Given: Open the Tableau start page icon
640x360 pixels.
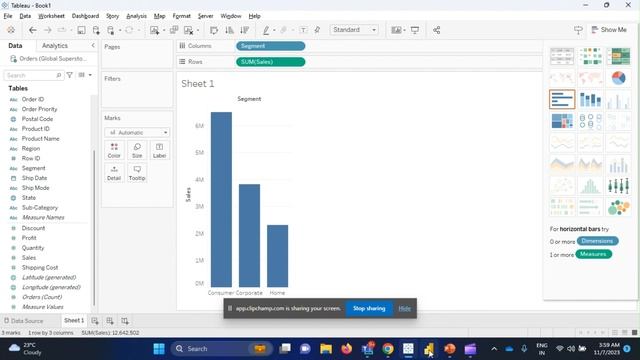Looking at the screenshot, I should click(11, 30).
